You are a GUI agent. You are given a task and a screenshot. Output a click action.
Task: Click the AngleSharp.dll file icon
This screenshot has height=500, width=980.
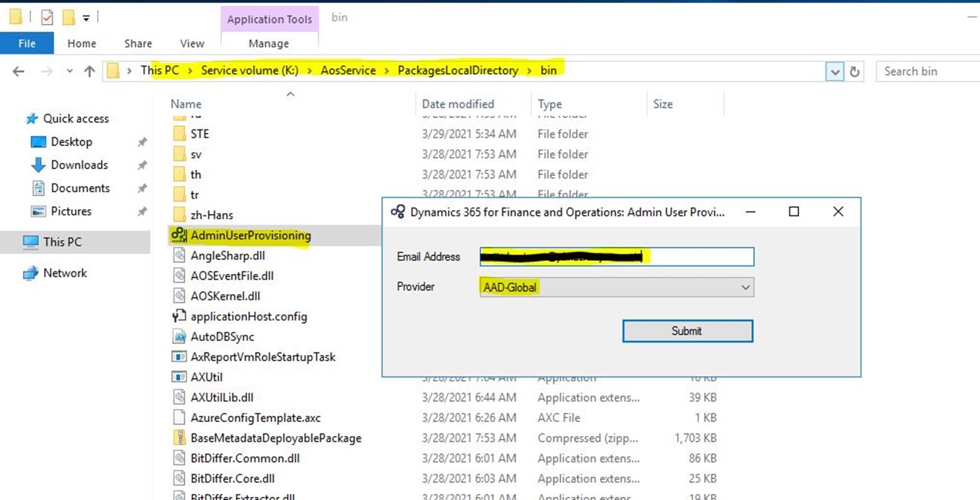pyautogui.click(x=179, y=255)
